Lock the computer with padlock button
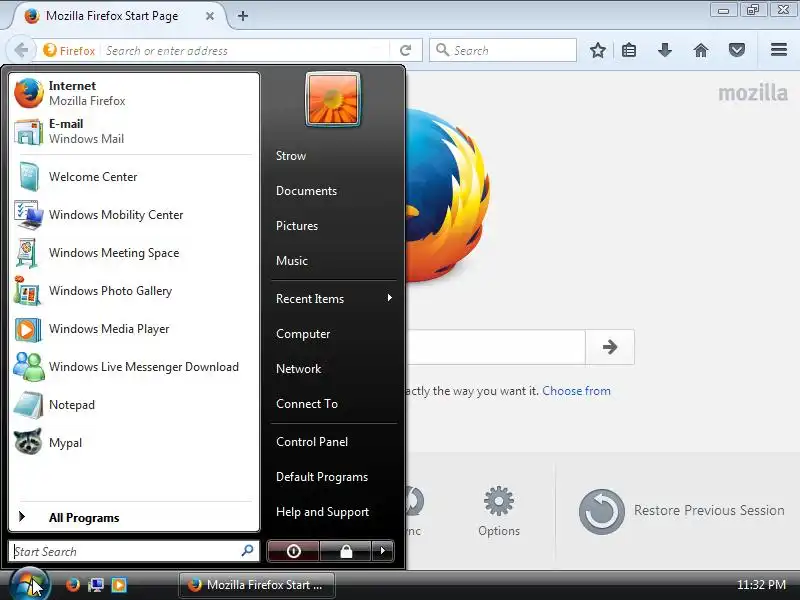 coord(346,551)
